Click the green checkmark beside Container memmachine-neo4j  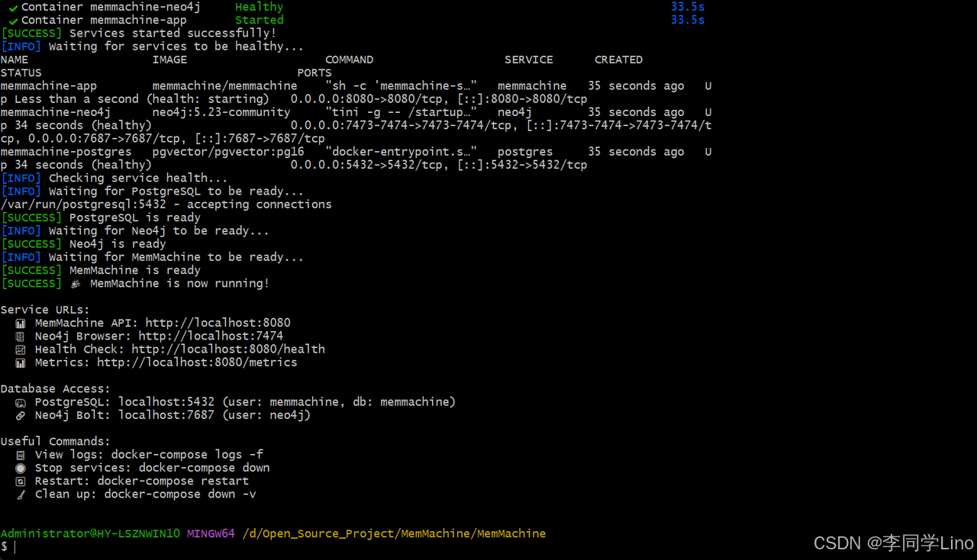13,8
